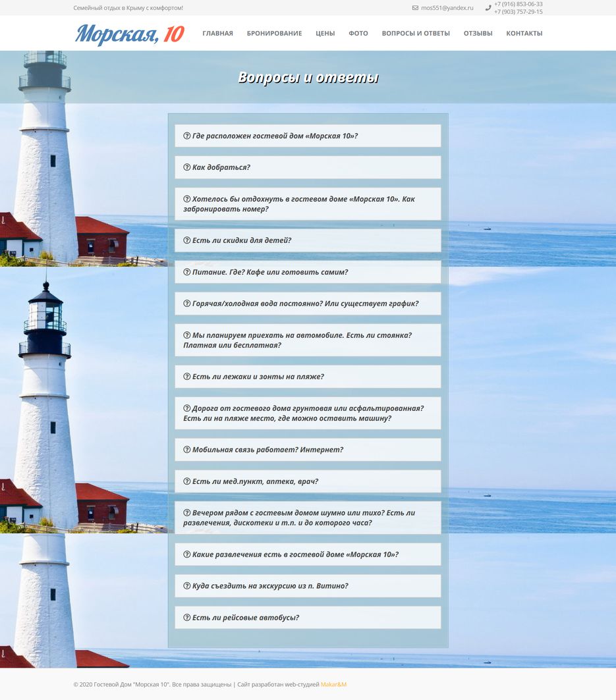The width and height of the screenshot is (616, 700).
Task: Click question icon beside «Как добраться?»
Action: 186,167
